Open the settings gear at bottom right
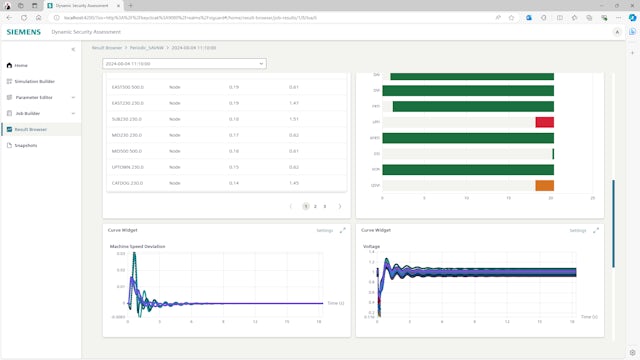Screen dimensions: 640x360 click(632, 353)
